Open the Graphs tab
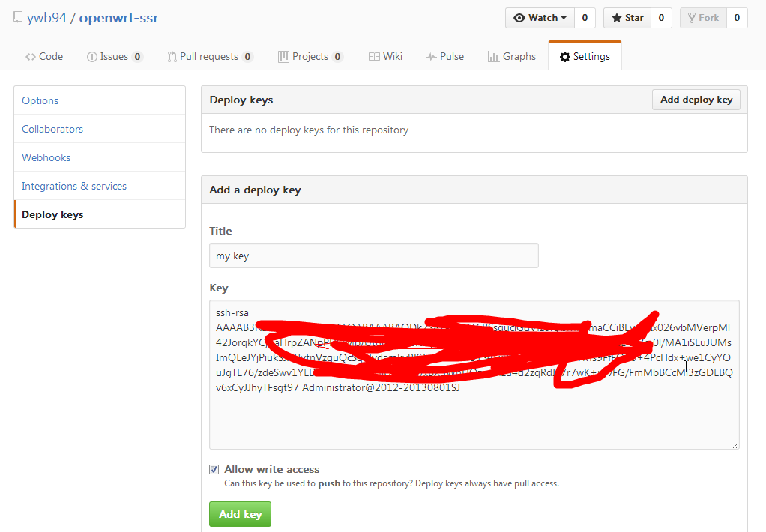Screen dimensions: 766x532 coord(511,57)
